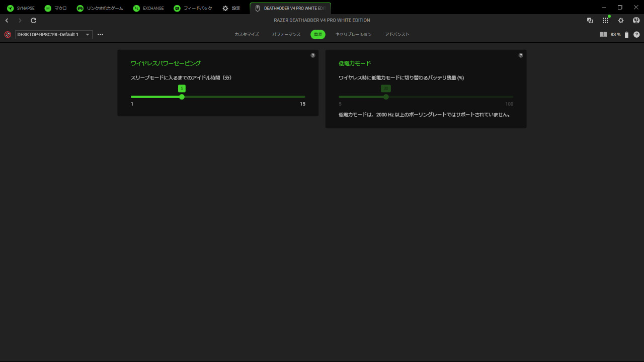This screenshot has width=644, height=362.
Task: Click the 低電力モード heading
Action: click(x=355, y=63)
